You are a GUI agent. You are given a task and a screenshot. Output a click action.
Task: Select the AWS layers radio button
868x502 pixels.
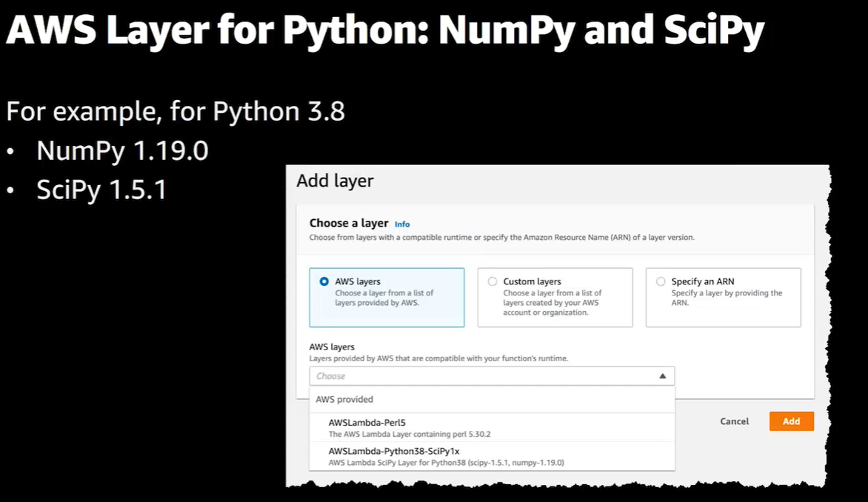pyautogui.click(x=324, y=281)
